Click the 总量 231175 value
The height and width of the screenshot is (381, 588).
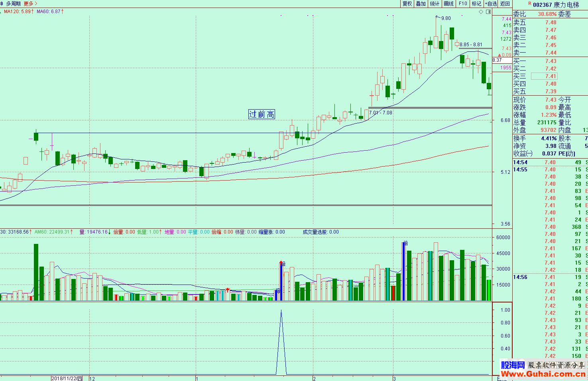(x=547, y=122)
